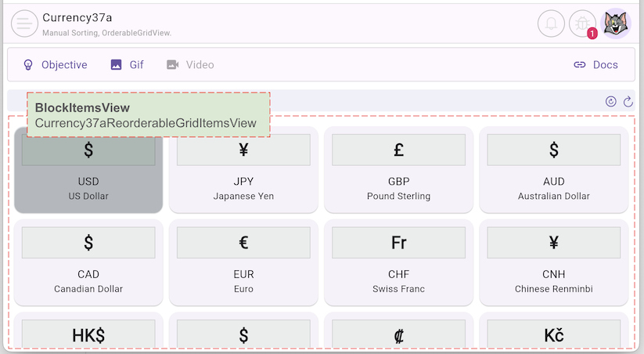Open the Docs link
The width and height of the screenshot is (644, 354).
coord(595,65)
